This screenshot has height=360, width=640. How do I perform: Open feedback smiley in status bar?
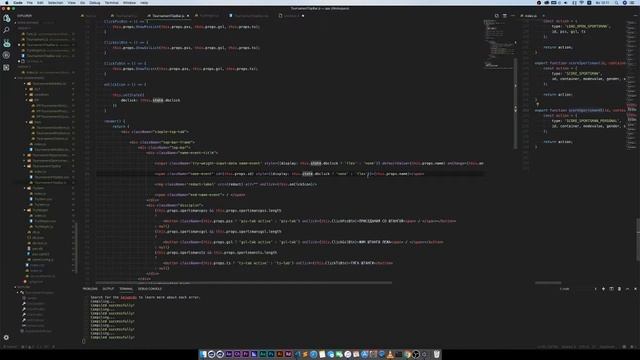click(x=624, y=347)
